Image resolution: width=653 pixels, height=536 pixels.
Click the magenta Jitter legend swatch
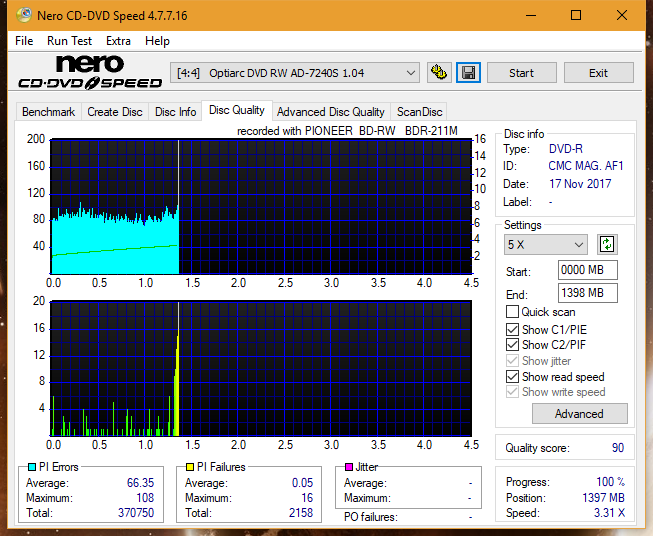point(349,467)
